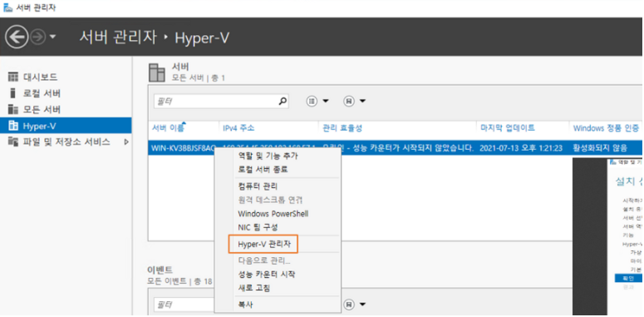
Task: Click the 모든 서버 sidebar icon
Action: [x=13, y=110]
